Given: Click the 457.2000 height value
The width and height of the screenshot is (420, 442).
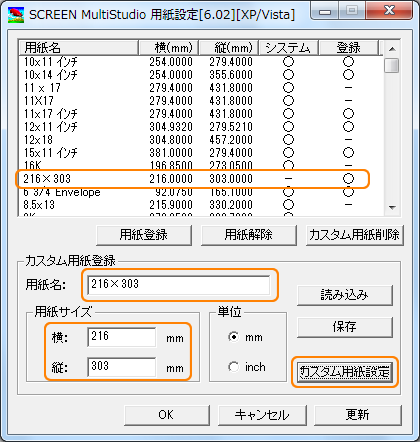Looking at the screenshot, I should pyautogui.click(x=231, y=140).
